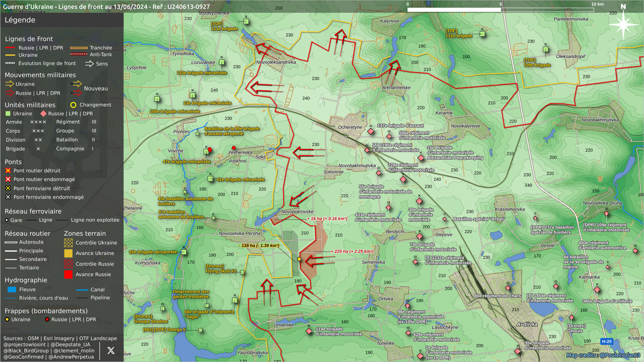Screen dimensions: 644x362
Task: Click the red strike dot near Yevhenivka
Action: point(234,148)
